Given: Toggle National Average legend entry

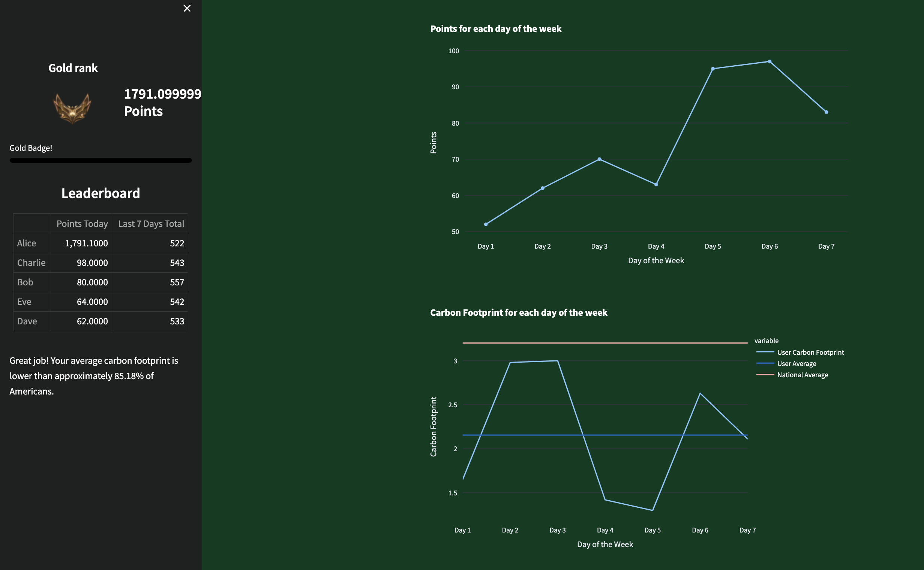Looking at the screenshot, I should pyautogui.click(x=802, y=375).
